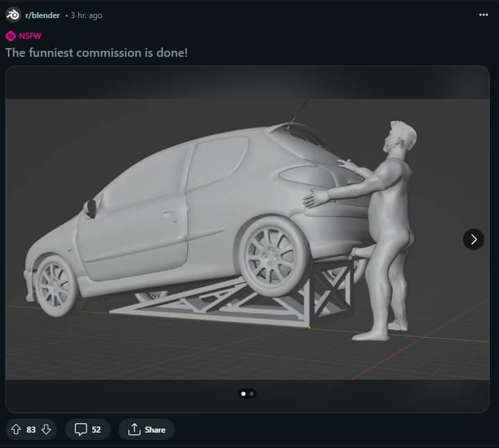499x448 pixels.
Task: Open the post titled 'The funniest commission is done!'
Action: tap(96, 53)
